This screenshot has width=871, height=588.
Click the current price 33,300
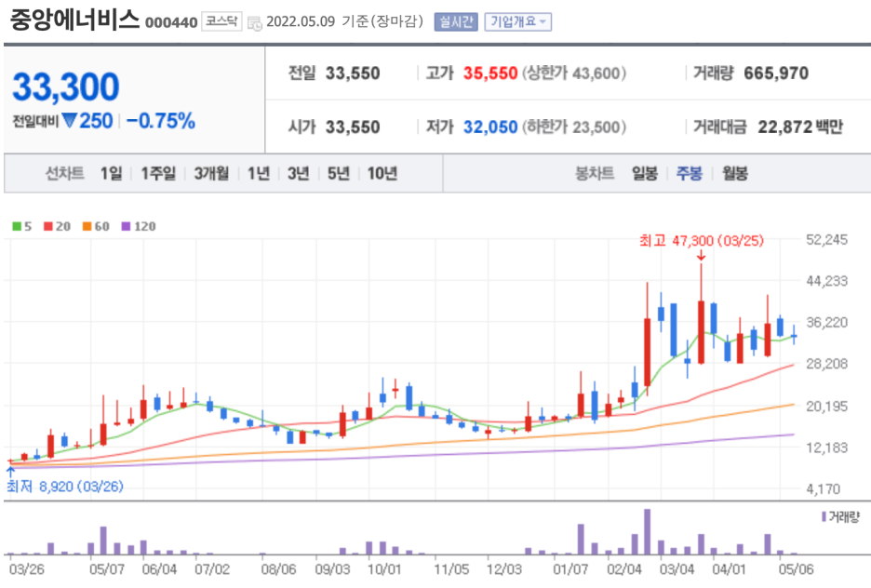(65, 87)
